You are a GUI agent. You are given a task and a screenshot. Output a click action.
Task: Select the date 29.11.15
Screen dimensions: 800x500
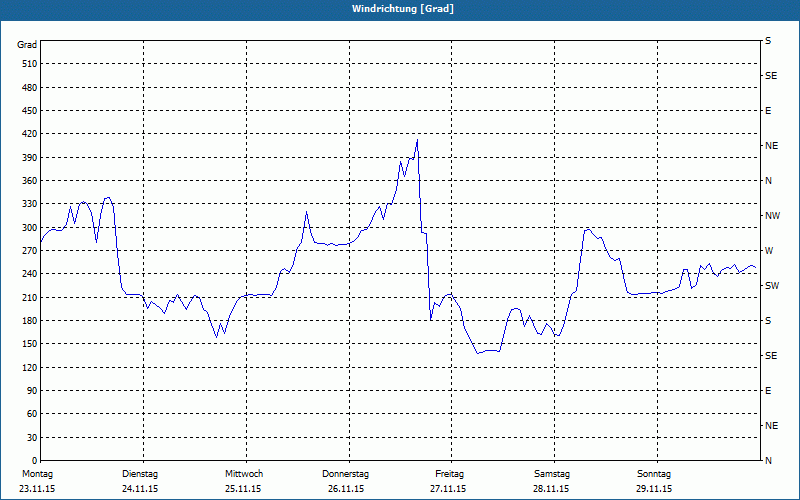click(x=654, y=489)
